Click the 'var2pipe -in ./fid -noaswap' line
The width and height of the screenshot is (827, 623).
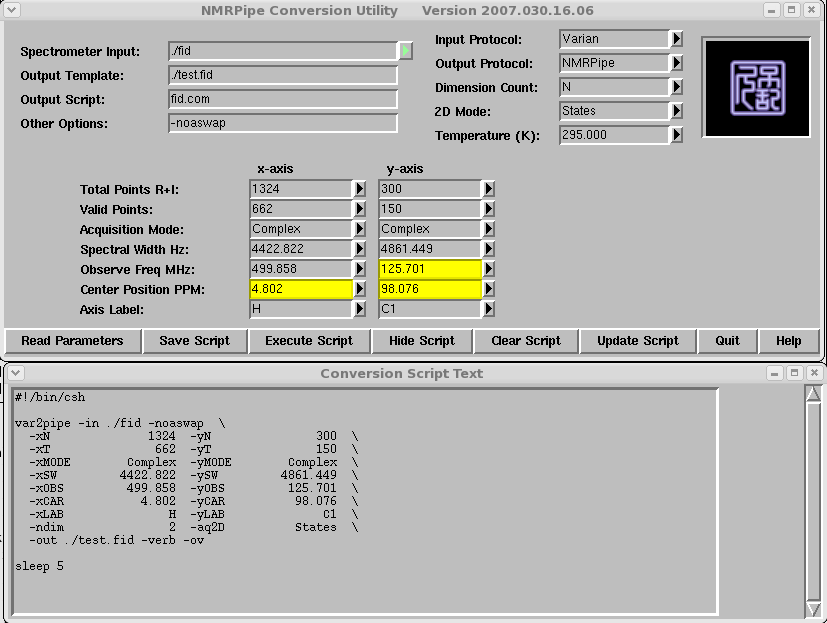click(109, 423)
